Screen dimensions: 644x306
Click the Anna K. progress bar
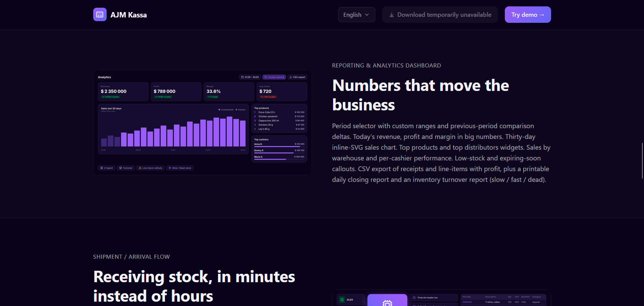point(279,147)
